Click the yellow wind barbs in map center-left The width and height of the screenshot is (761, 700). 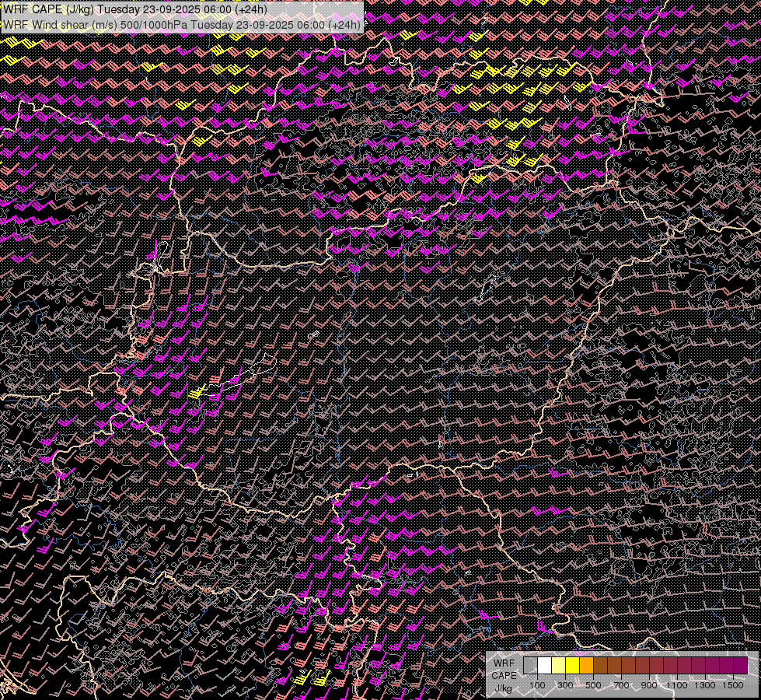[199, 392]
